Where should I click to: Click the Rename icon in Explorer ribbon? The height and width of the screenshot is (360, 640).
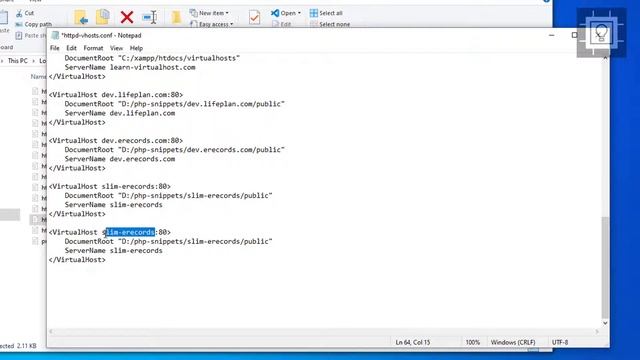pos(150,17)
